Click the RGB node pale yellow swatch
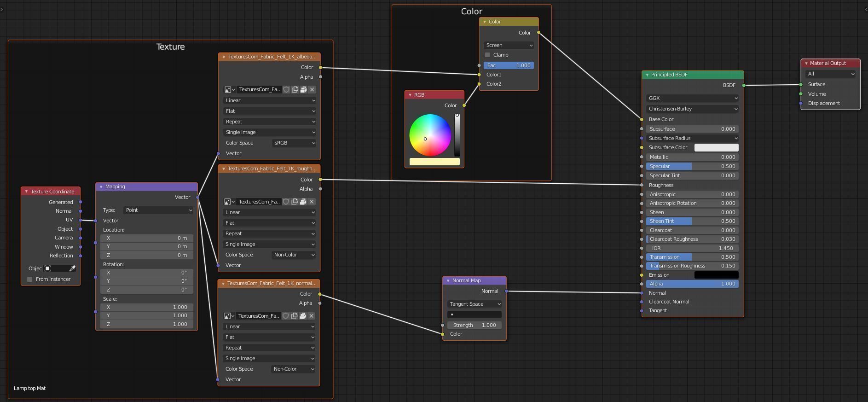Viewport: 868px width, 402px height. [x=434, y=162]
